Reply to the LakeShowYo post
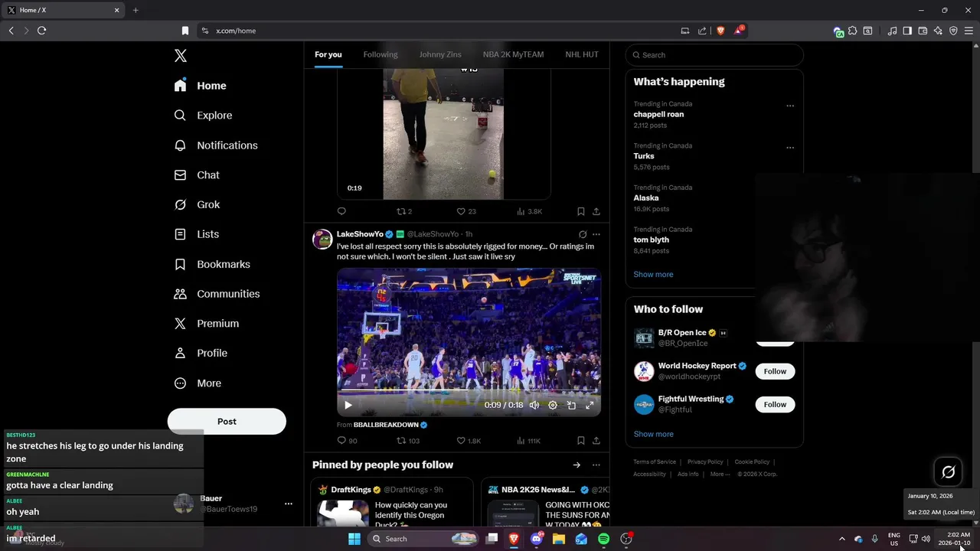The height and width of the screenshot is (551, 980). click(341, 441)
